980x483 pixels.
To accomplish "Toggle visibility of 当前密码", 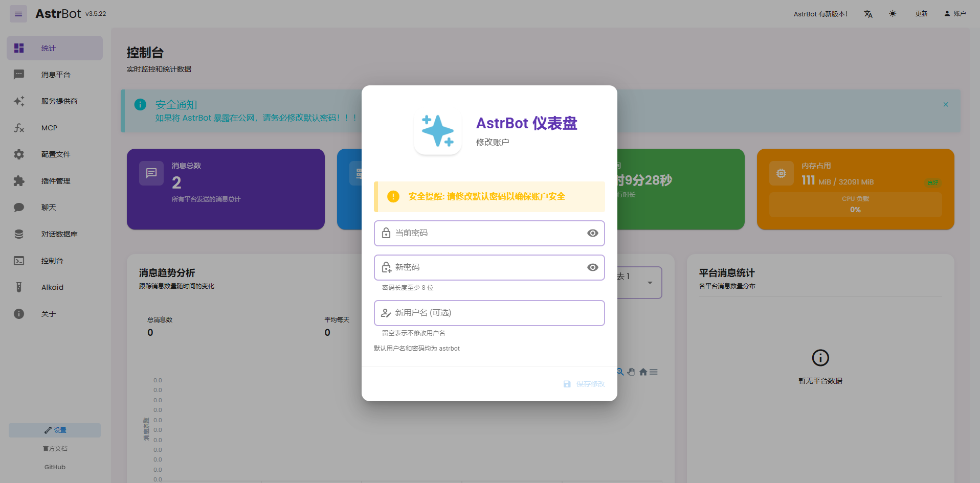I will pyautogui.click(x=592, y=233).
